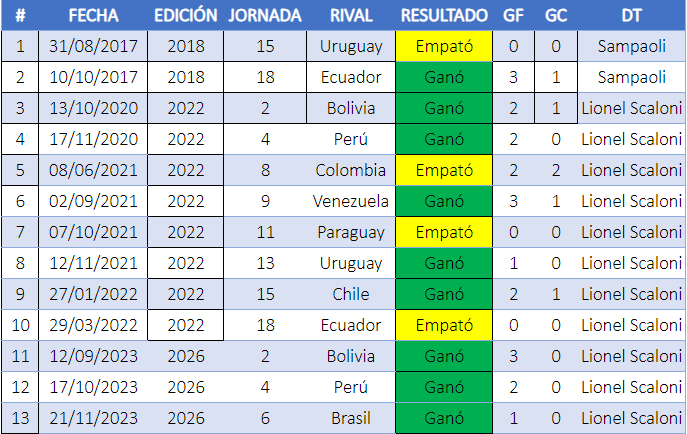Select the date cell 08/06/2021

(x=93, y=170)
